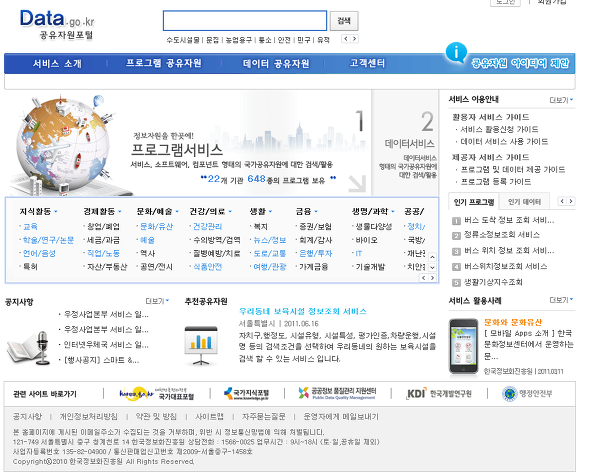Open 더보기 for 서비스 이용안내
Image resolution: width=590 pixels, height=473 pixels.
click(x=561, y=100)
